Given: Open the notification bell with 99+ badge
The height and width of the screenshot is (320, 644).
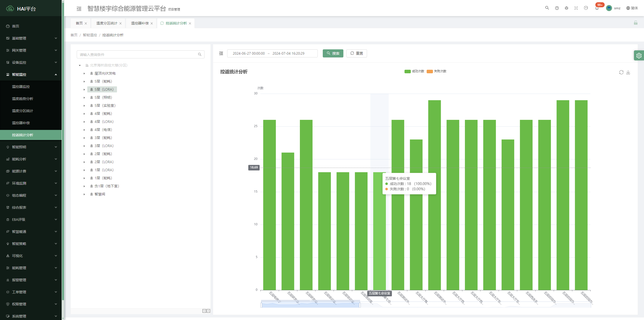Looking at the screenshot, I should pos(597,8).
